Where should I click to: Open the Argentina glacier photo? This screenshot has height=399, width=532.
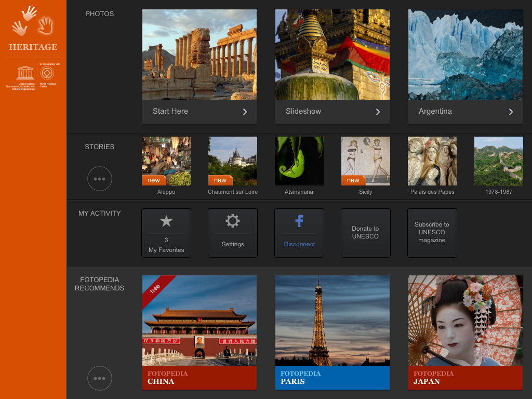(x=465, y=55)
